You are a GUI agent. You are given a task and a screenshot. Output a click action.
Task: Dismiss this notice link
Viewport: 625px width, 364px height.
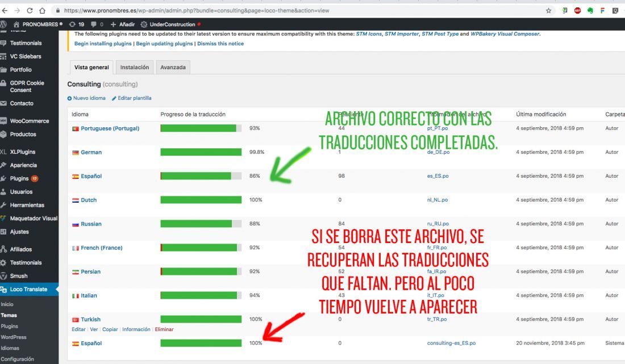tap(220, 44)
